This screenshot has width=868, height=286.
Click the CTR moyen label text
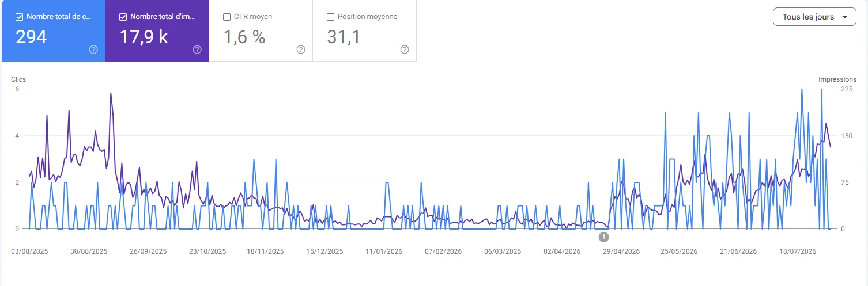coord(253,17)
